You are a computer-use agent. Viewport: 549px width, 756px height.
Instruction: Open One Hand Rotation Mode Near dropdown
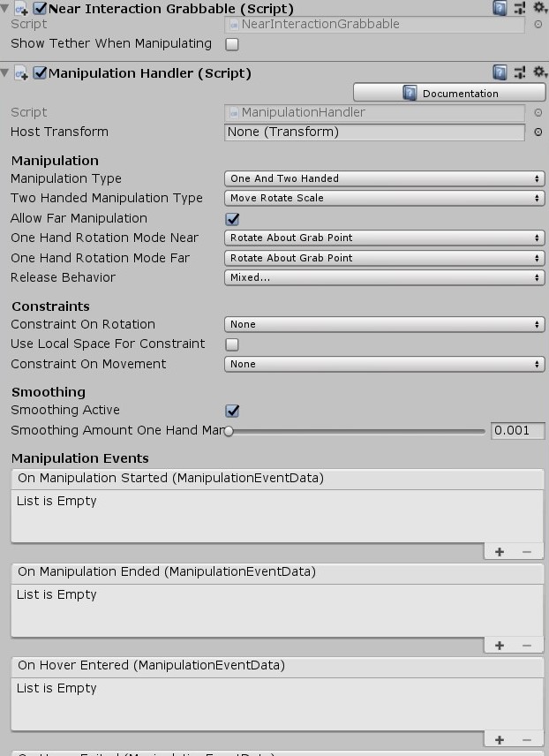pyautogui.click(x=384, y=238)
